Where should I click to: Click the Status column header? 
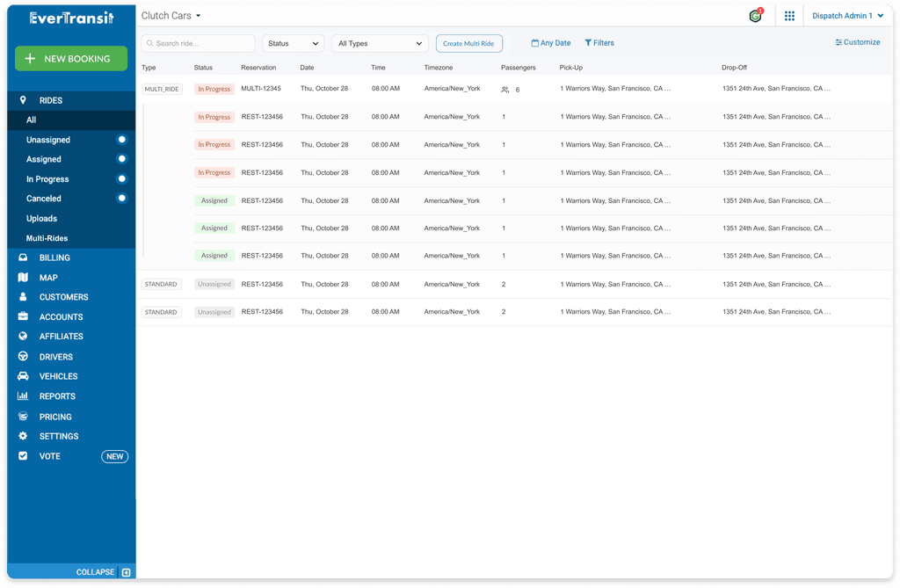point(203,68)
